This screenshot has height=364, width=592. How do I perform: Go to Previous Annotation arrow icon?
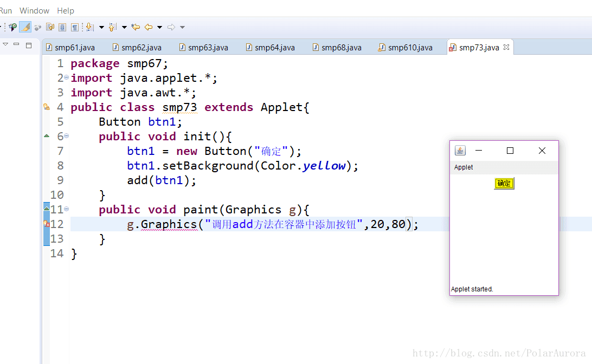[x=113, y=27]
